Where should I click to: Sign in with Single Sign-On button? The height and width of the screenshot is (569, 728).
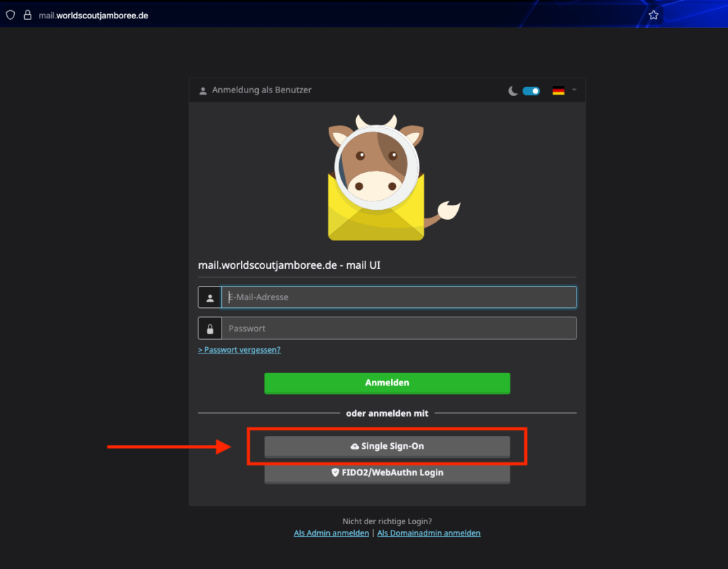pyautogui.click(x=387, y=447)
